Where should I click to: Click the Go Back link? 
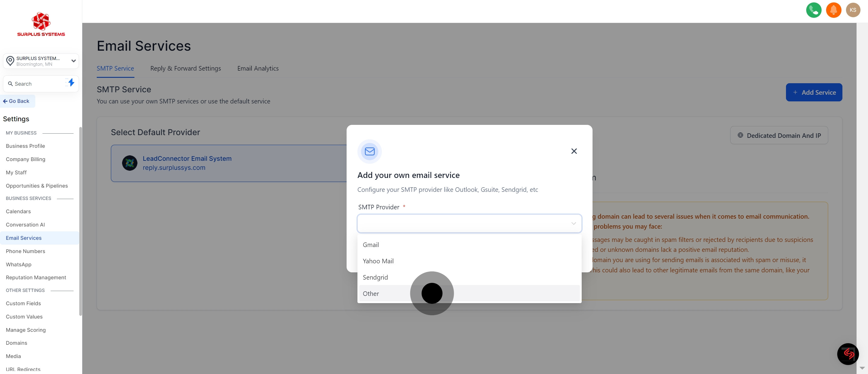[16, 101]
